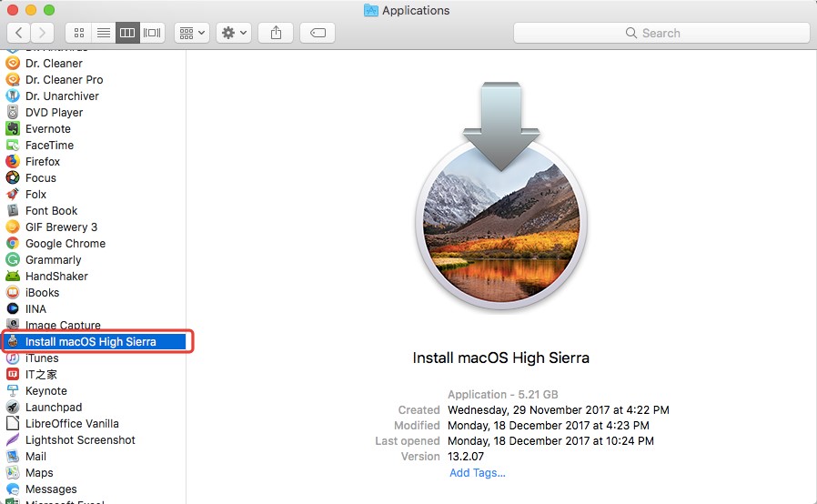Select the Firefox app icon

pyautogui.click(x=13, y=162)
